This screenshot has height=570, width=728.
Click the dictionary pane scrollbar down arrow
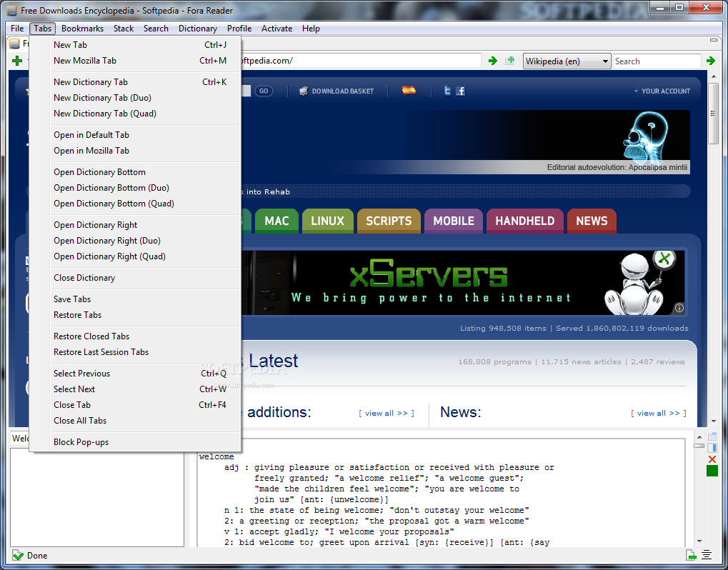click(699, 541)
